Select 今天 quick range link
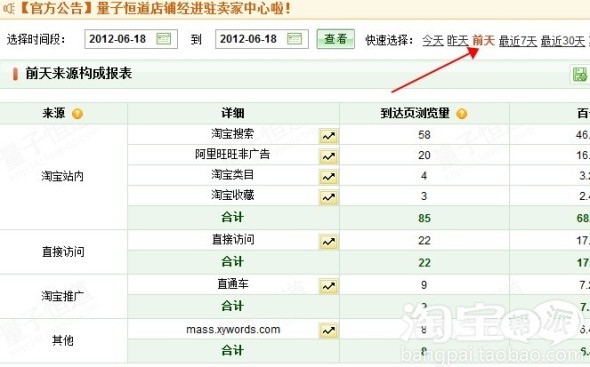590x367 pixels. 433,40
